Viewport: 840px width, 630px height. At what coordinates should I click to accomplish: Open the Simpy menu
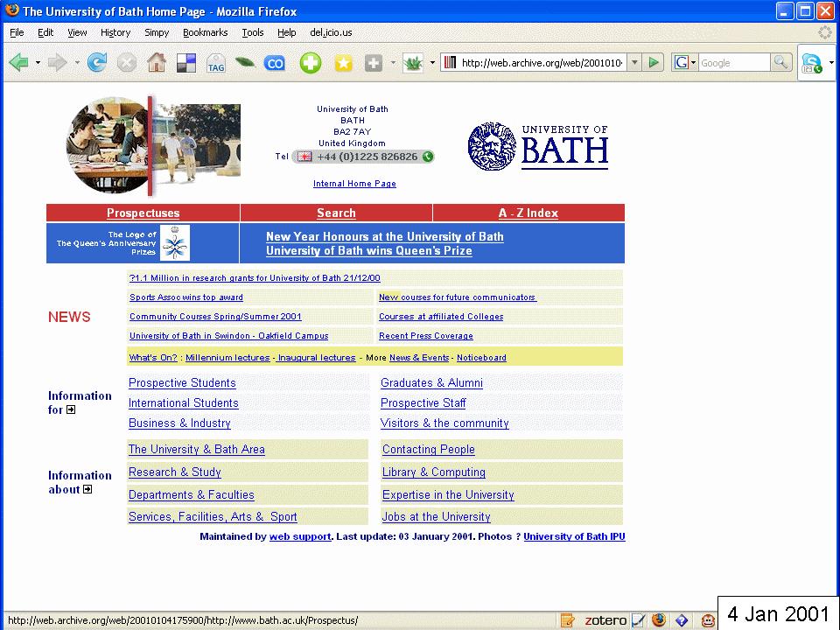point(157,32)
